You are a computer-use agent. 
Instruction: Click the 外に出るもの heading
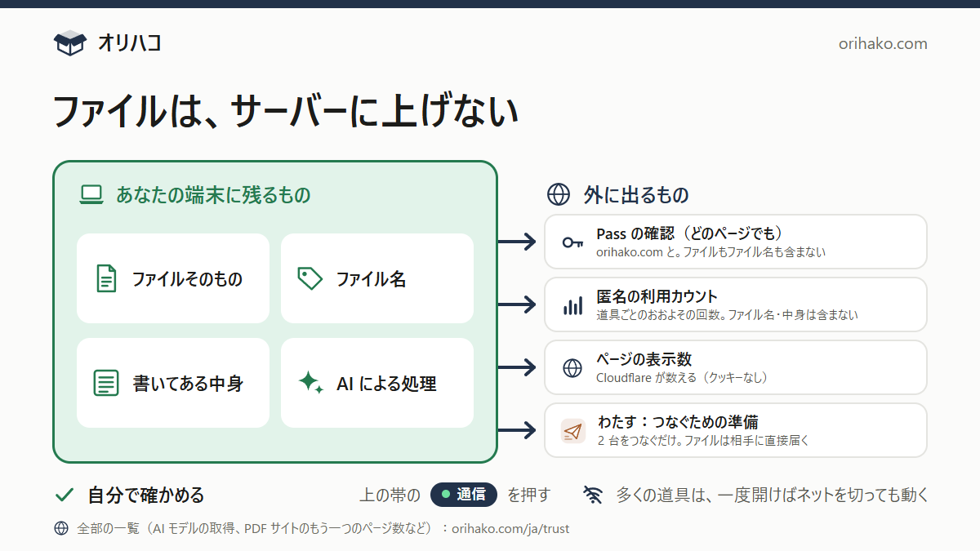(x=636, y=195)
